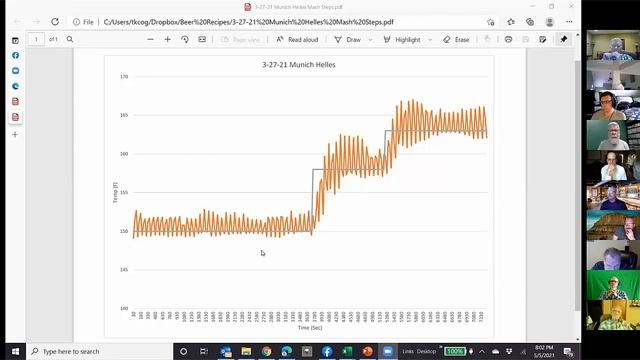Show hidden system tray icons
Viewport: 640px width, 360px height.
(482, 351)
